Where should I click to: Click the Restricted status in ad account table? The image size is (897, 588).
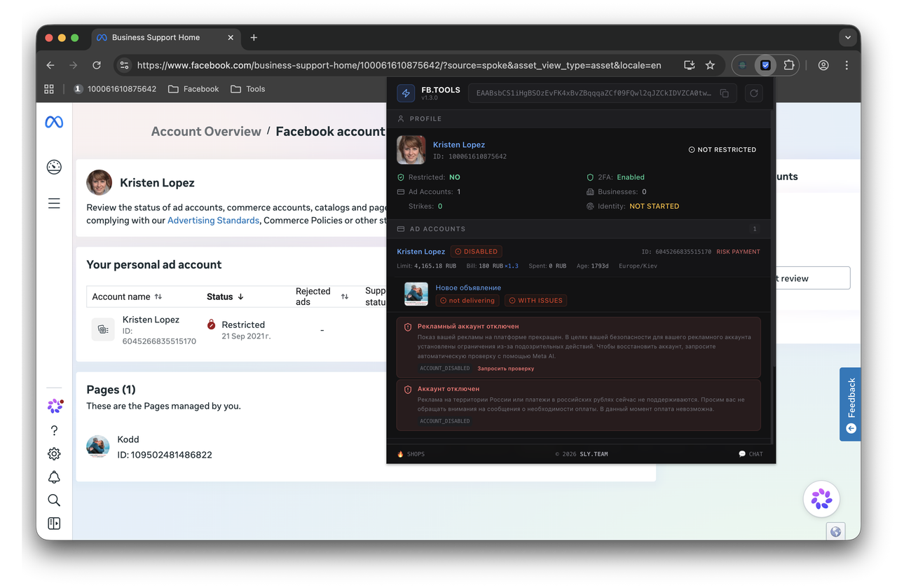coord(242,324)
